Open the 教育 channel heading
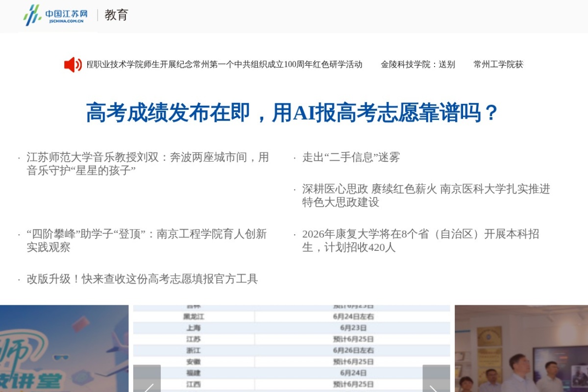 [116, 15]
